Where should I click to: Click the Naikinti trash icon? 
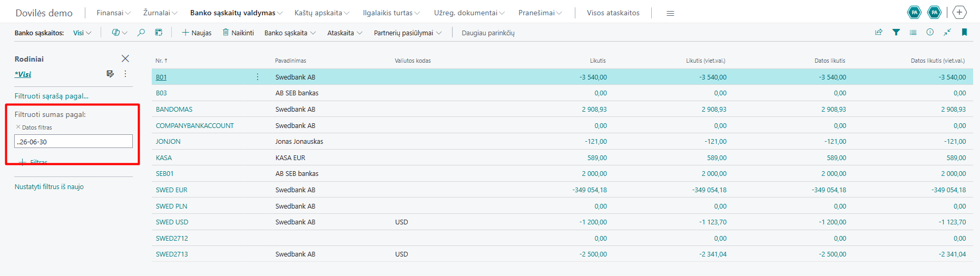(226, 33)
